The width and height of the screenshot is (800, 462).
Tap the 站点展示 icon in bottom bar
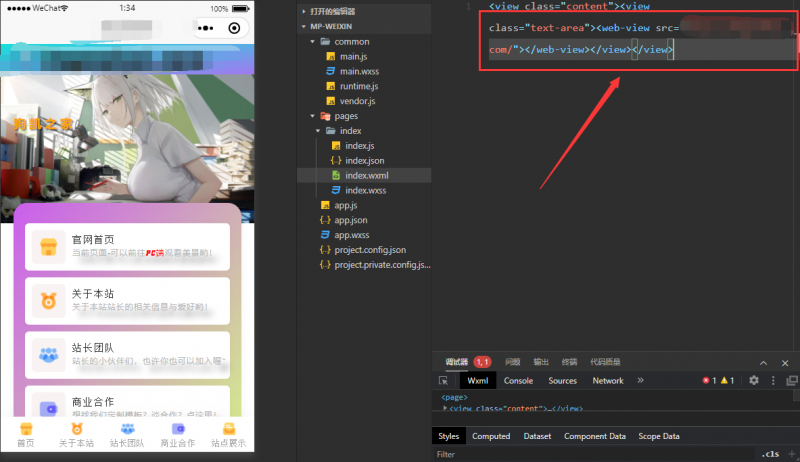click(228, 429)
